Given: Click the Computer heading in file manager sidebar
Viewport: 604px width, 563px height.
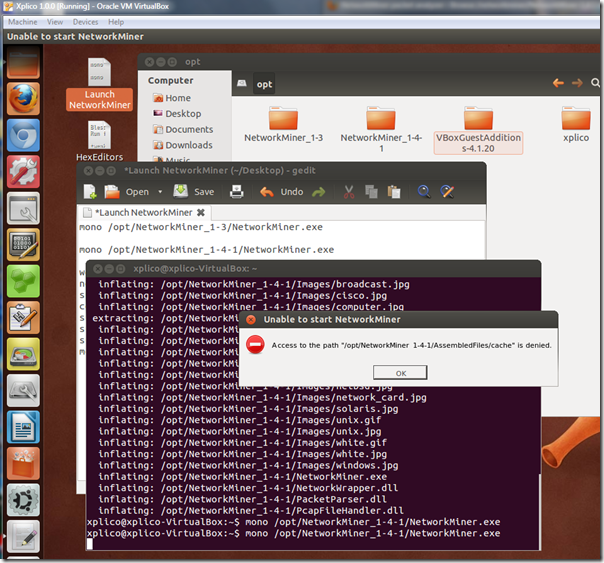Looking at the screenshot, I should [171, 80].
